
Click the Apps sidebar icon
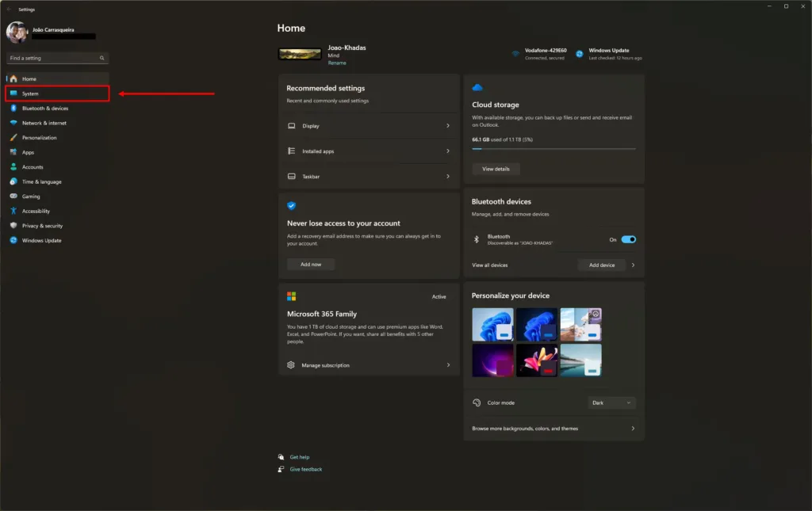13,152
